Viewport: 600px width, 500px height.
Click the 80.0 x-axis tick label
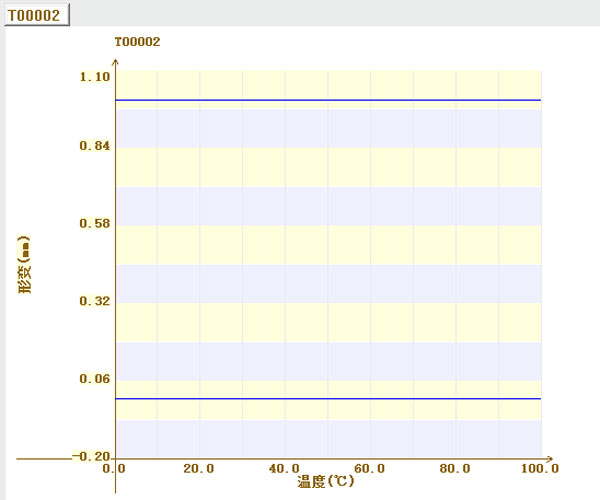click(x=454, y=468)
